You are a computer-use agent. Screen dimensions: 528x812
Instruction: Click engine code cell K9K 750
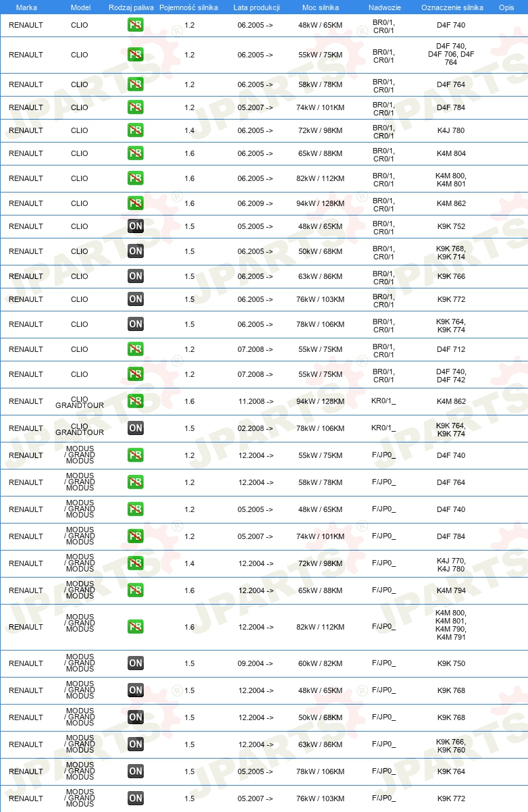pyautogui.click(x=451, y=663)
